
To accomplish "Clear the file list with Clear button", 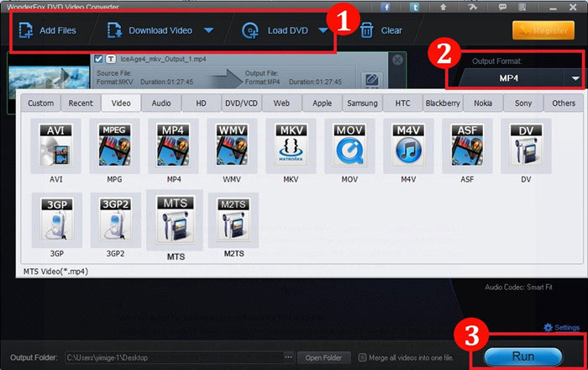I will 381,30.
